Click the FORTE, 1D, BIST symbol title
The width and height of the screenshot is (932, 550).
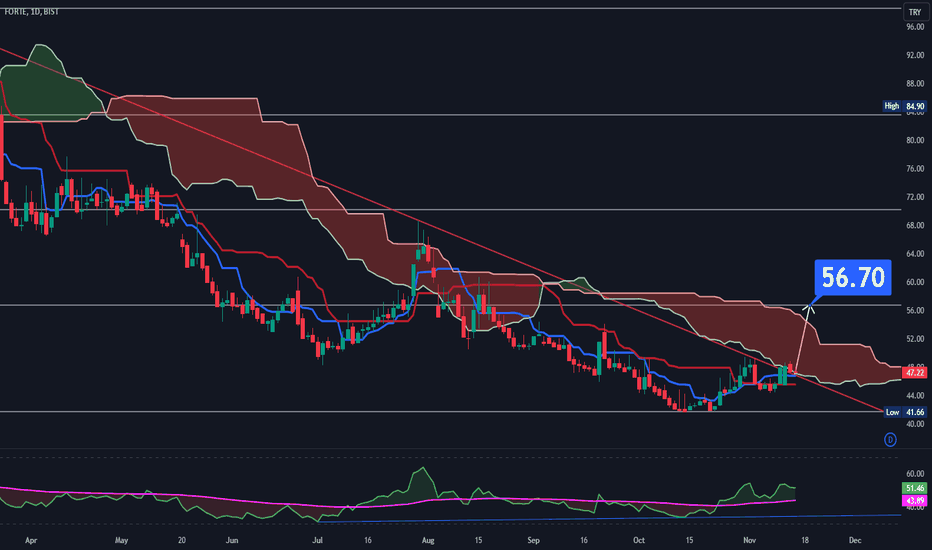point(32,11)
